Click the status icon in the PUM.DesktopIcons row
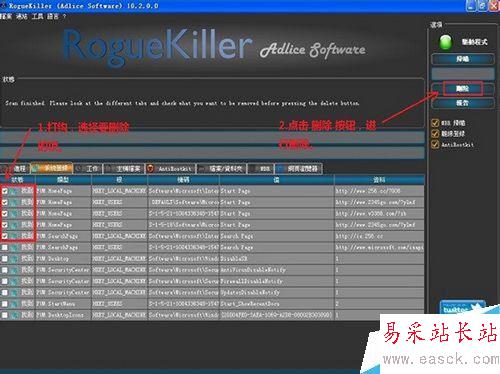Image resolution: width=500 pixels, height=374 pixels. (x=14, y=315)
